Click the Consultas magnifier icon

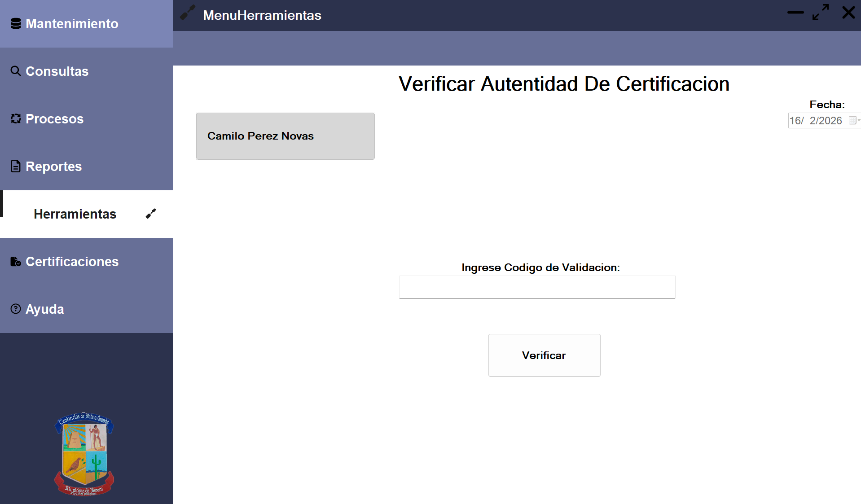(x=16, y=71)
